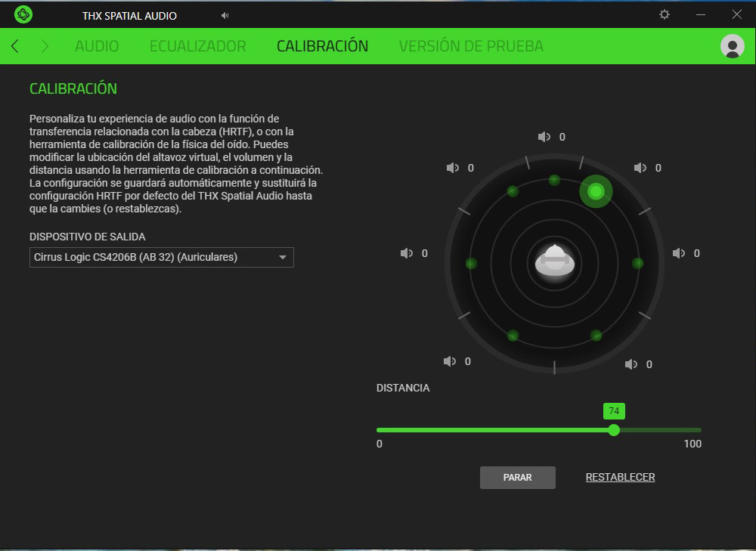Click the front-right speaker icon
The width and height of the screenshot is (756, 551).
641,167
